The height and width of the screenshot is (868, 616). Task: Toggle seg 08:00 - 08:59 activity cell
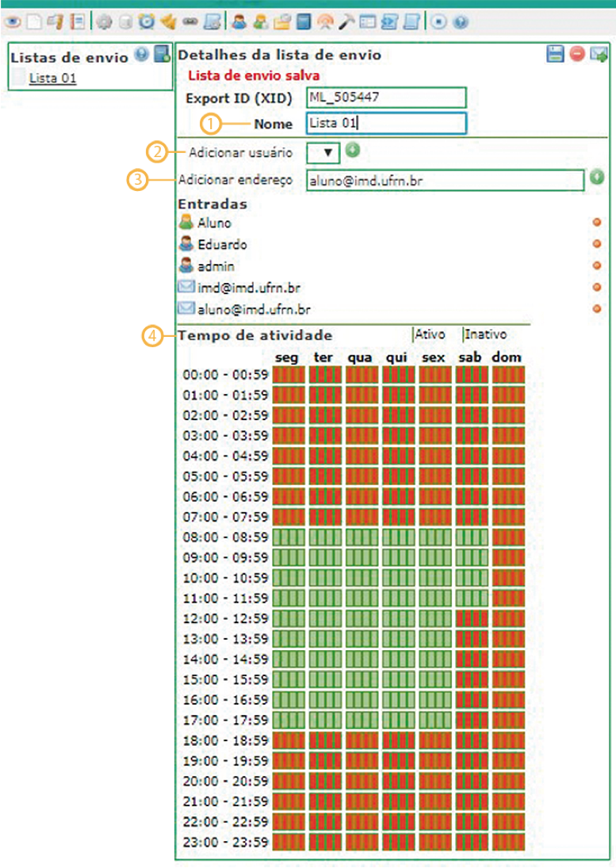[289, 537]
